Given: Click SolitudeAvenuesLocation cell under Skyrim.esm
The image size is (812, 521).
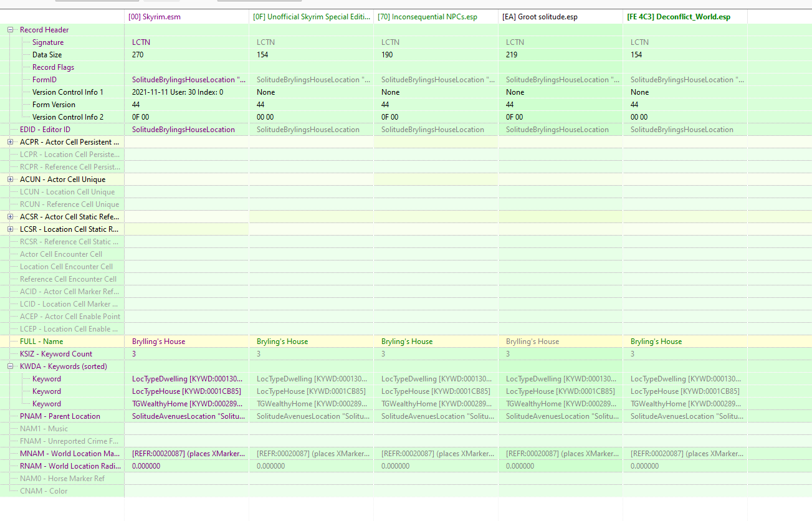Looking at the screenshot, I should 189,416.
